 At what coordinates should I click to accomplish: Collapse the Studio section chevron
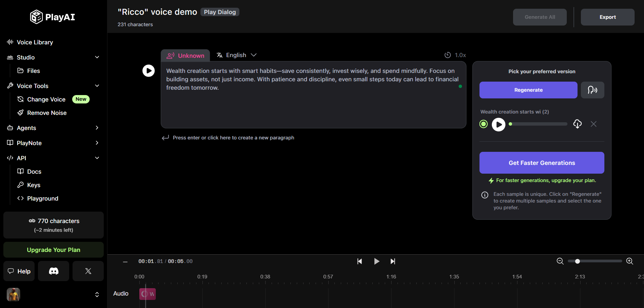click(x=97, y=57)
